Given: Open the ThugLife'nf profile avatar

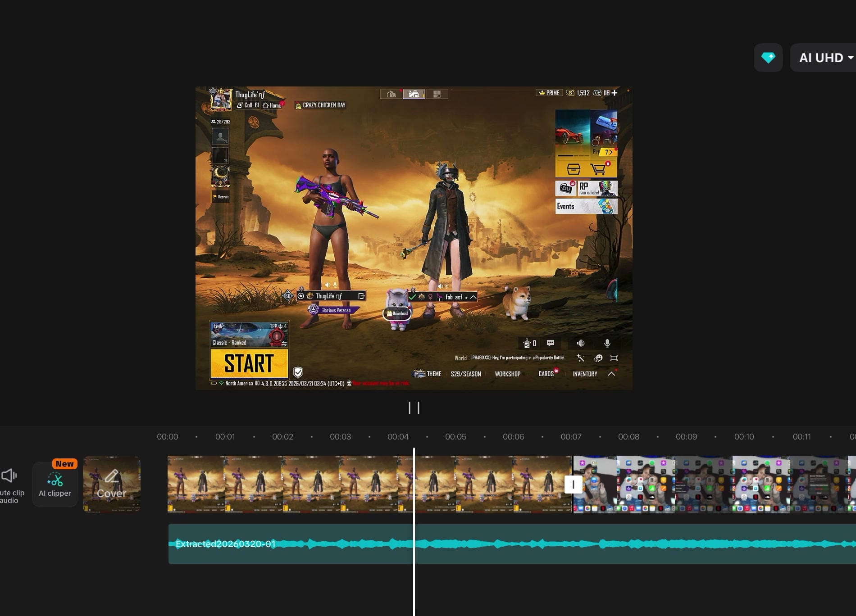Looking at the screenshot, I should tap(221, 99).
